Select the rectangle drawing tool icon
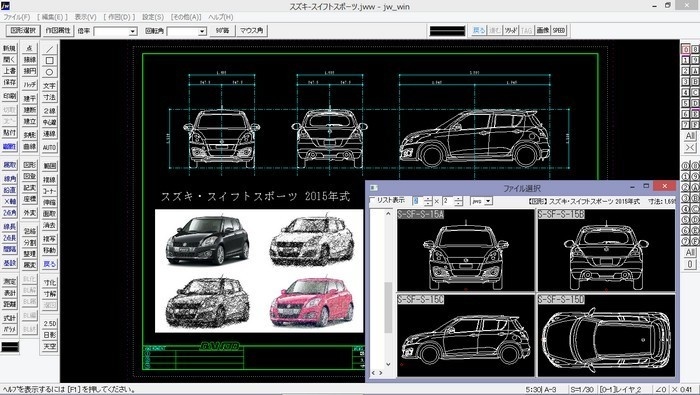 [x=50, y=60]
